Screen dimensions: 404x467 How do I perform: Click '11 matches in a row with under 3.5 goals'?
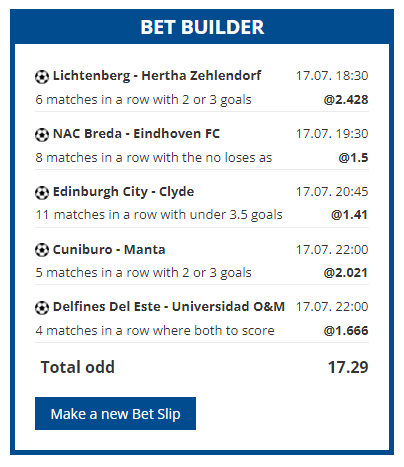(x=159, y=215)
